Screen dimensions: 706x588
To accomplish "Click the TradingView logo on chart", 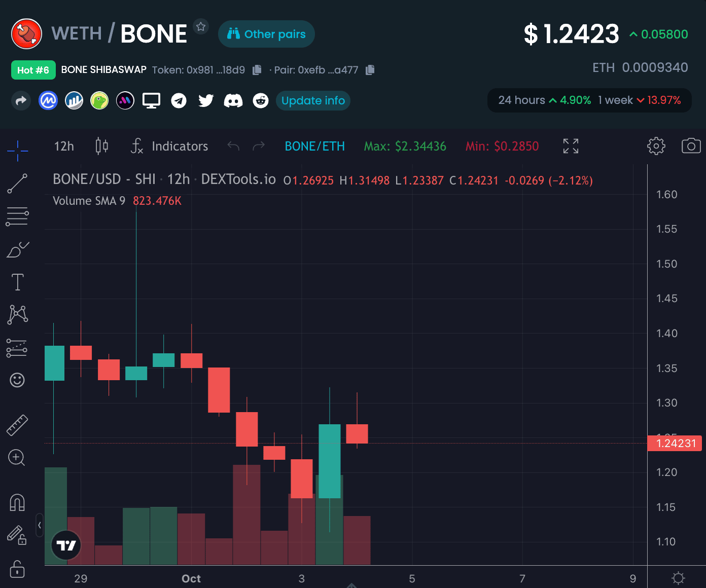I will pos(66,545).
